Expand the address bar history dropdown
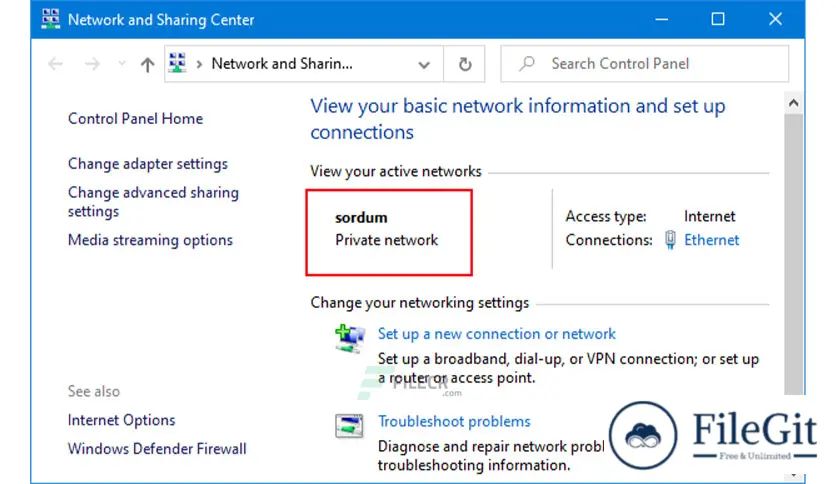Screen dimensions: 836x484 click(x=424, y=64)
